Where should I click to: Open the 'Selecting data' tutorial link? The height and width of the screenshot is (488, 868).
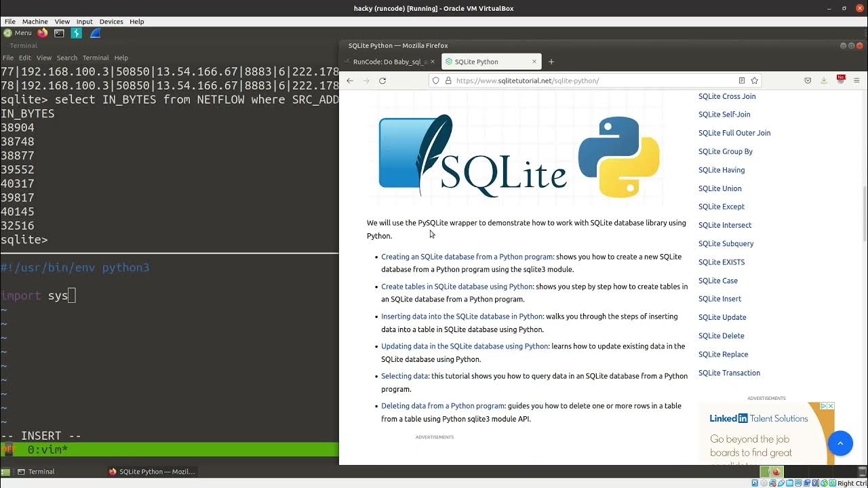(405, 376)
